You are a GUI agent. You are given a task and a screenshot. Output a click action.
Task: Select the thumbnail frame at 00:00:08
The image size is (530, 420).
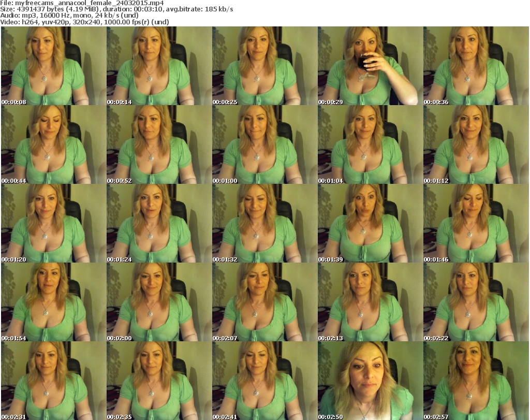point(53,66)
